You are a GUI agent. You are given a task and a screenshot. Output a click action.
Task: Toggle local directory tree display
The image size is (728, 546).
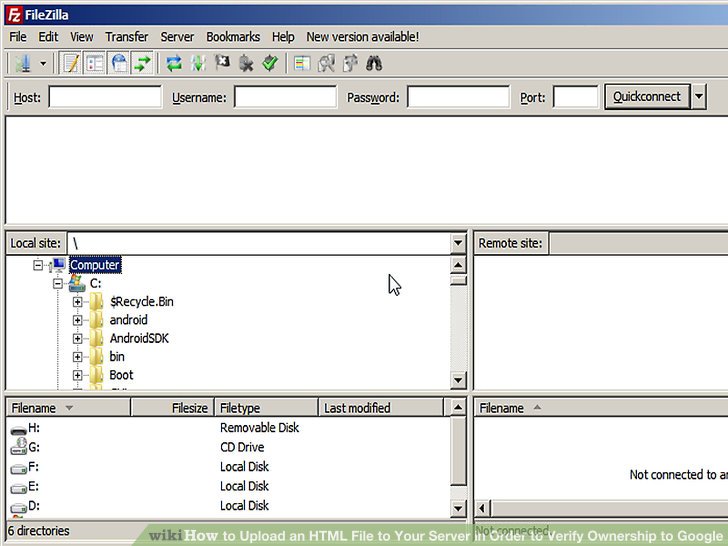click(x=95, y=63)
